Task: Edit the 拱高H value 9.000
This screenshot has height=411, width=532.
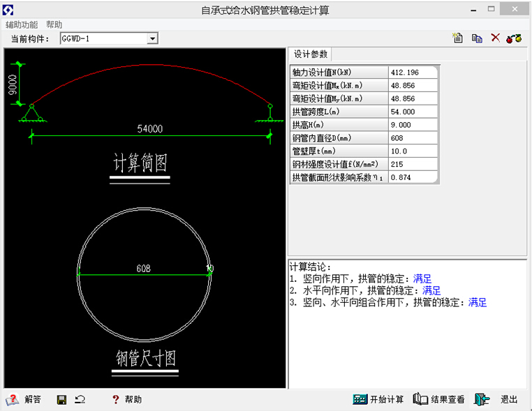Action: [x=413, y=125]
